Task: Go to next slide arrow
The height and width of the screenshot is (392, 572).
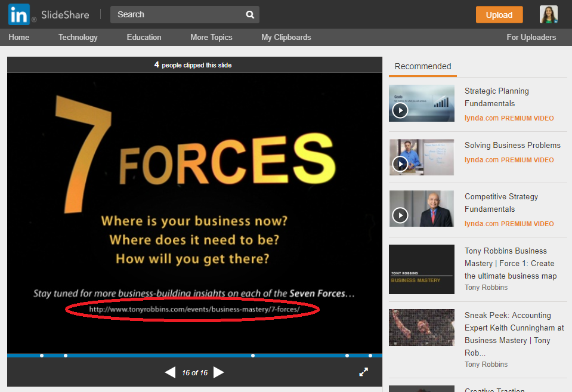Action: [218, 372]
